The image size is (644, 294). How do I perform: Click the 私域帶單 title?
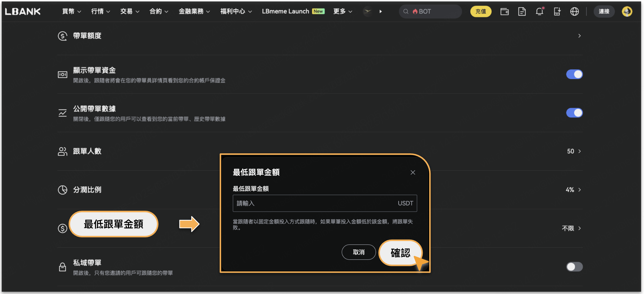87,262
